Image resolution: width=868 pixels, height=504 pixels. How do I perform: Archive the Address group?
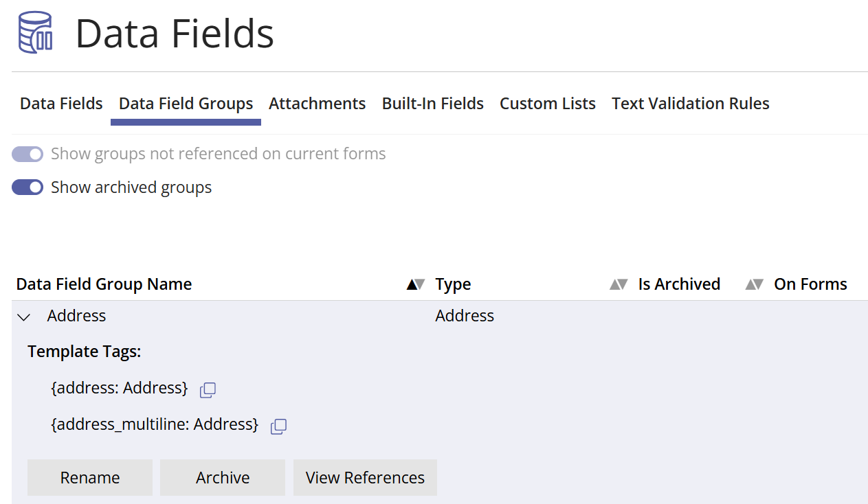point(223,477)
